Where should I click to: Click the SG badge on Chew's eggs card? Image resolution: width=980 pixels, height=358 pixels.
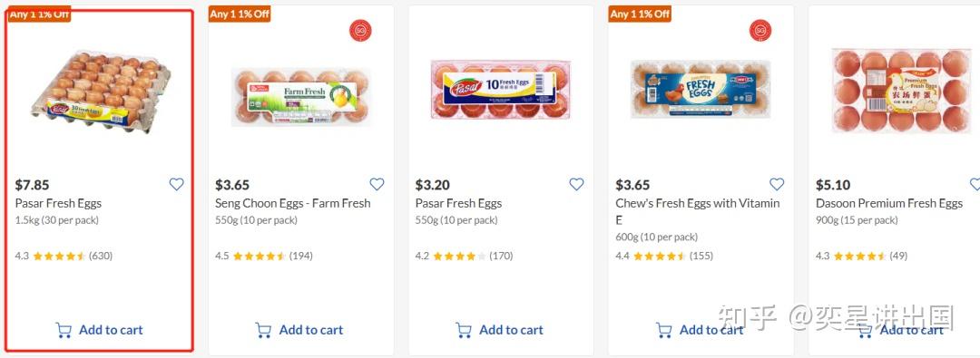point(760,31)
